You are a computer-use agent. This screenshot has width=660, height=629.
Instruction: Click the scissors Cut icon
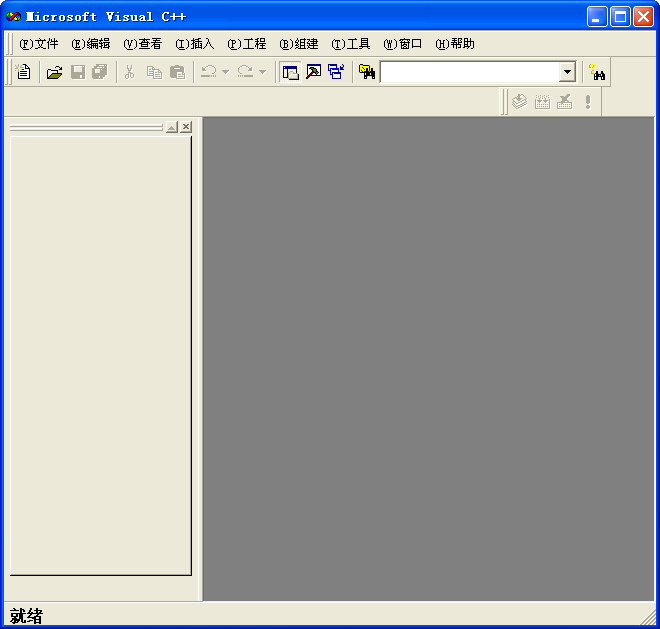(x=129, y=72)
